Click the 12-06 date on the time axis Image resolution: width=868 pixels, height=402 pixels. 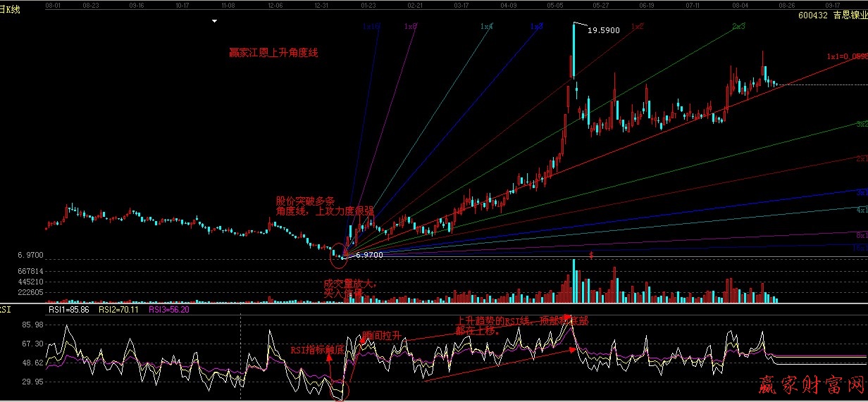click(x=275, y=4)
